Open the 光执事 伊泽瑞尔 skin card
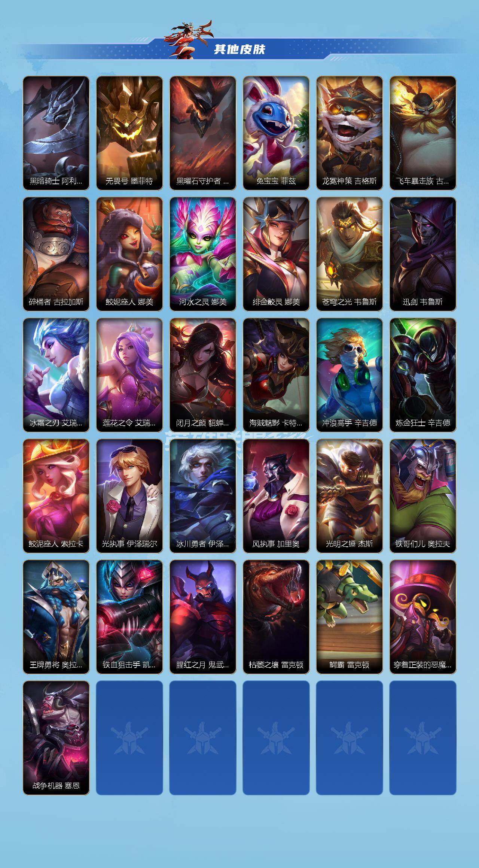This screenshot has width=479, height=868. [x=129, y=496]
